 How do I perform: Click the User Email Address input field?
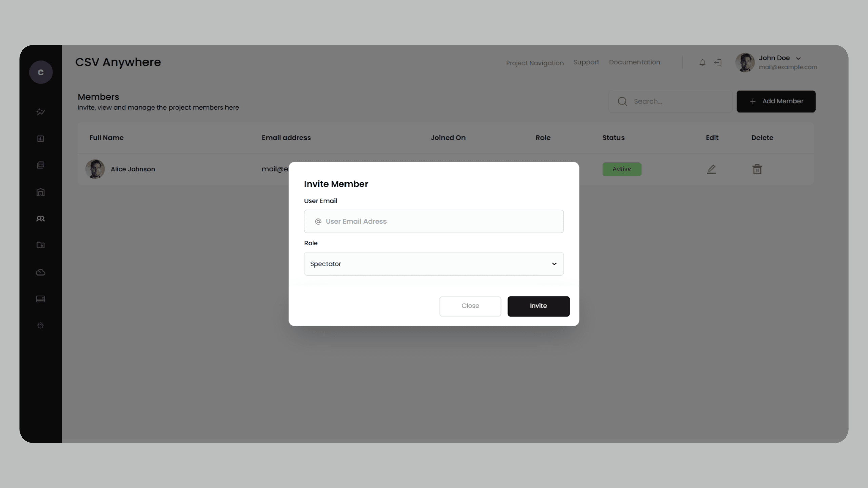[x=434, y=221]
